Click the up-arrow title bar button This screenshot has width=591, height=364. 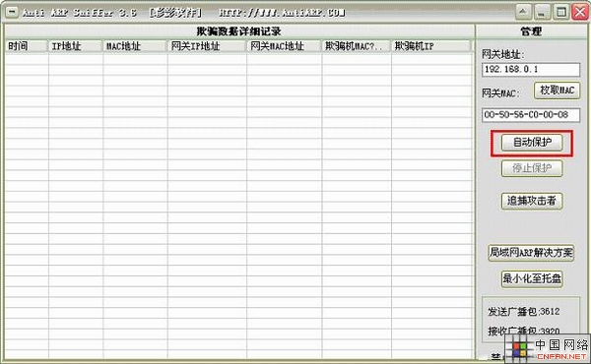click(x=523, y=12)
